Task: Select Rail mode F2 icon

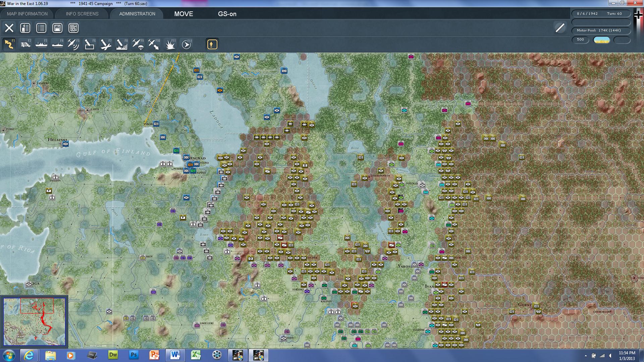Action: (25, 44)
